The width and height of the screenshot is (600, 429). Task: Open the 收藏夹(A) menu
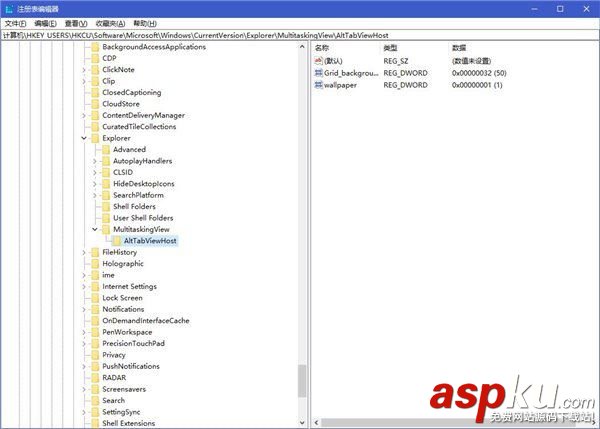pos(110,24)
